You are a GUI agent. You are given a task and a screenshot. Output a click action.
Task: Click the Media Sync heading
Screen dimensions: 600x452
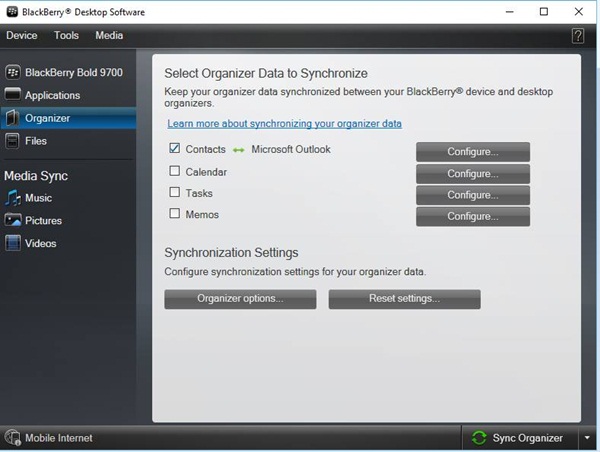[36, 176]
